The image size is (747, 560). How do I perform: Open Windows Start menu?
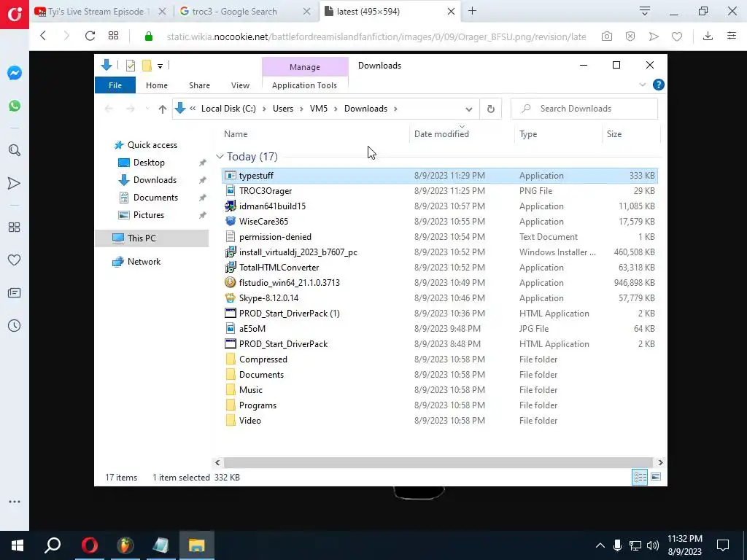pyautogui.click(x=18, y=545)
